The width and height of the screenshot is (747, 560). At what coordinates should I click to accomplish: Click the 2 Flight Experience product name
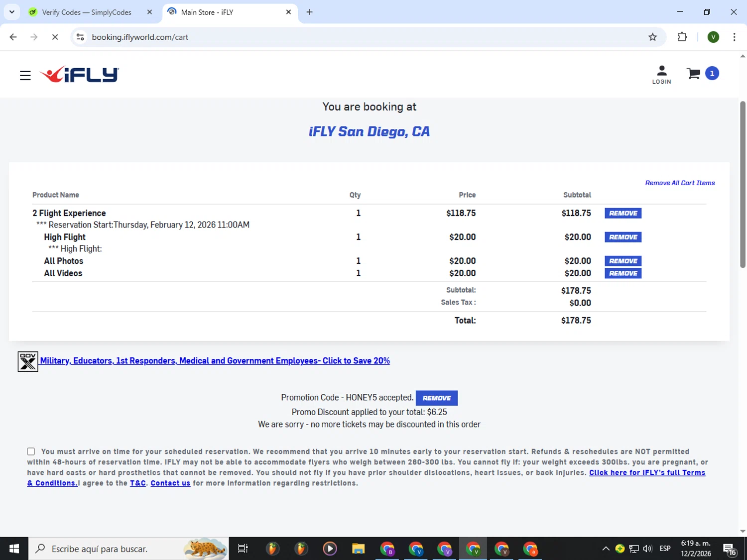click(x=69, y=213)
